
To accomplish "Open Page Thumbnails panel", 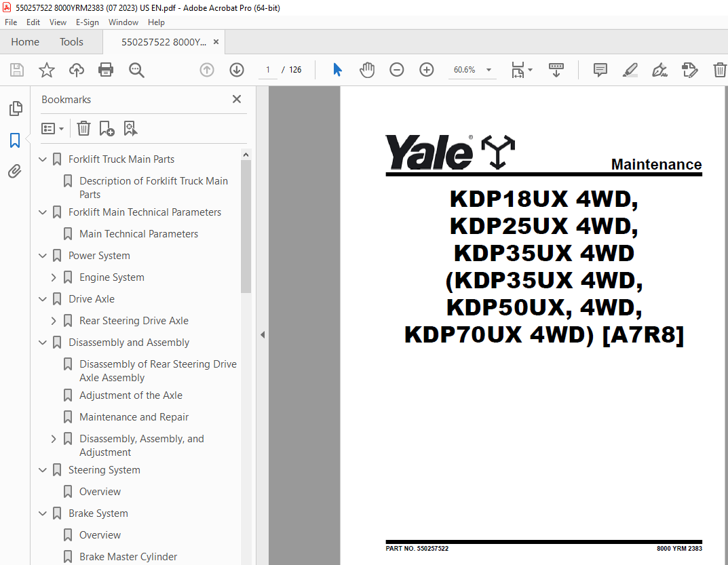I will [x=16, y=108].
